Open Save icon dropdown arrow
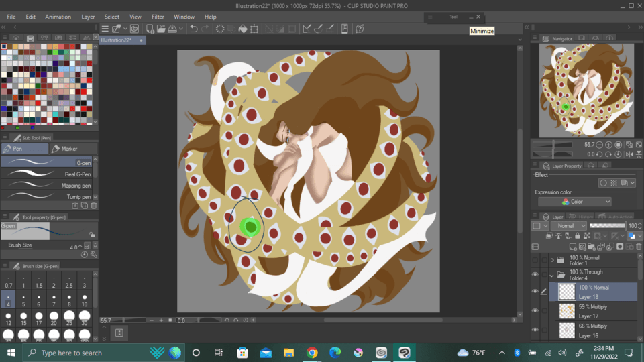 (x=180, y=29)
